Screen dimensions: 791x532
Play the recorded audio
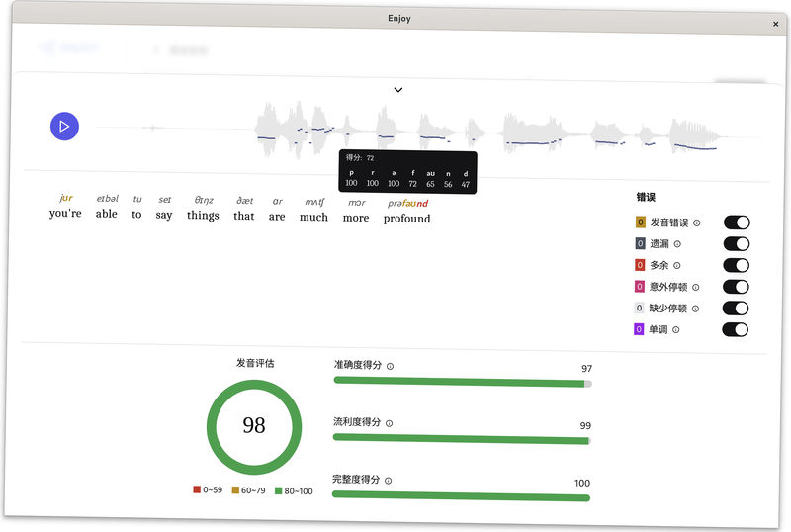[x=64, y=127]
